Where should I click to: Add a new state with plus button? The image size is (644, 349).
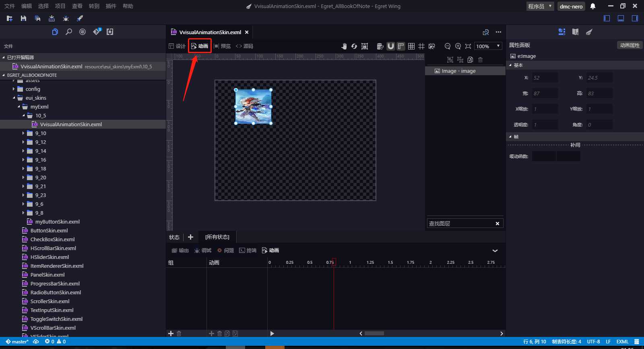[190, 237]
